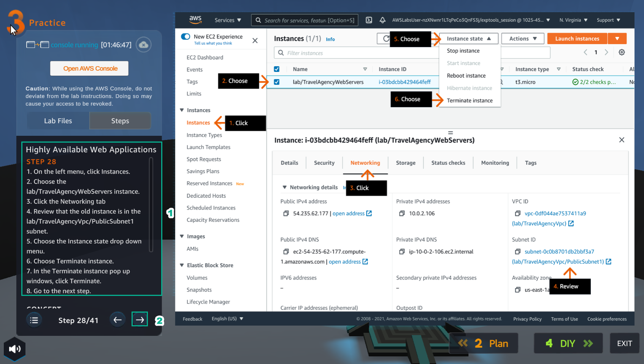Close the New EC2 Experience banner

point(255,40)
